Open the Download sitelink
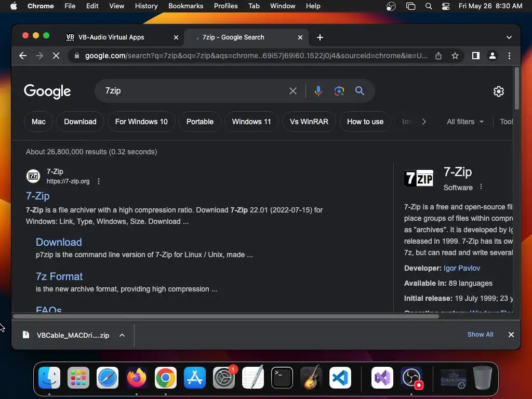 tap(59, 242)
